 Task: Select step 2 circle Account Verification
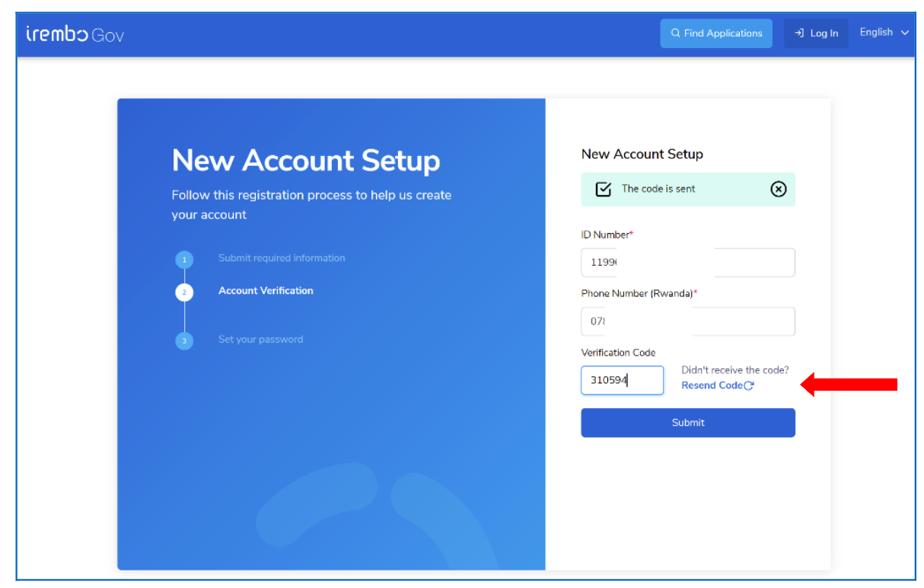[184, 292]
